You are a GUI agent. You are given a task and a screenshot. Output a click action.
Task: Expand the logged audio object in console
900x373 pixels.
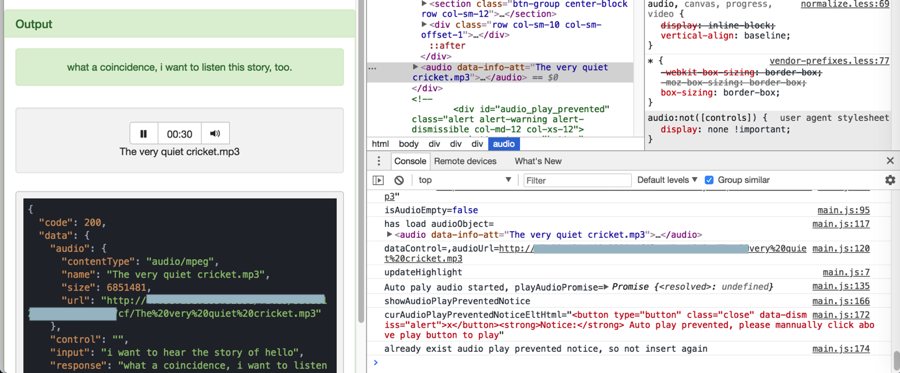[x=390, y=235]
